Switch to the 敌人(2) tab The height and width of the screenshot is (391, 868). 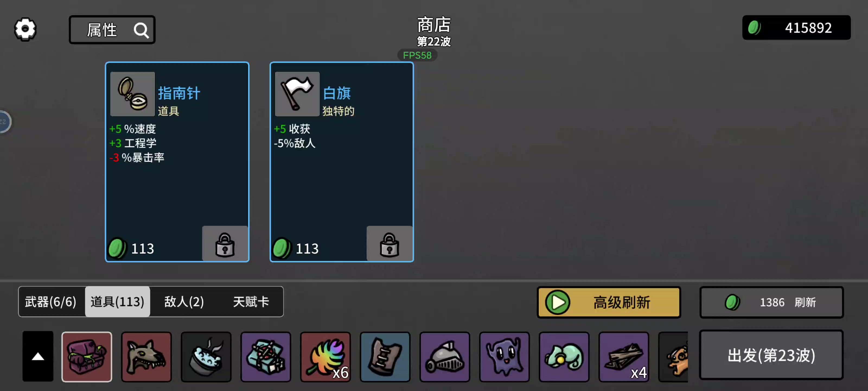pyautogui.click(x=184, y=302)
